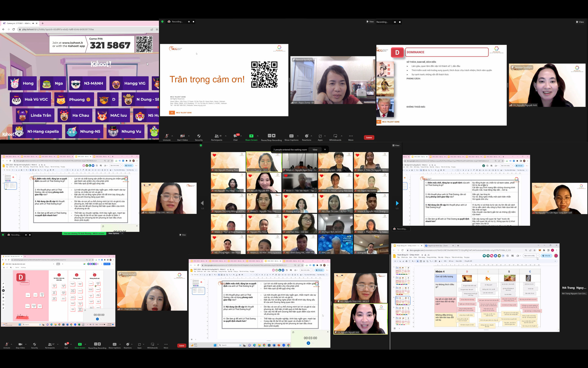Open Security in the lower Zoom toolbar

[35, 345]
